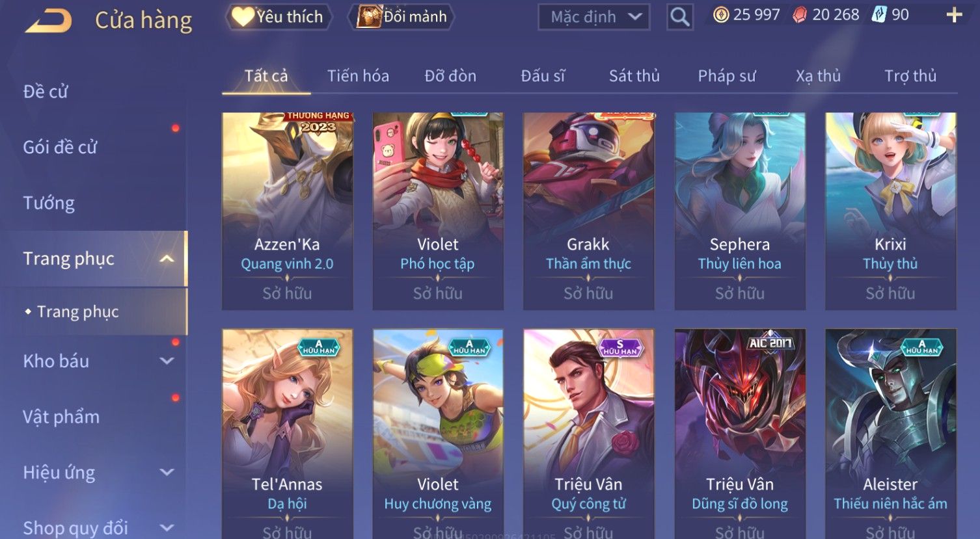Select the Tiến hóa filter tab
The image size is (980, 539).
tap(358, 76)
